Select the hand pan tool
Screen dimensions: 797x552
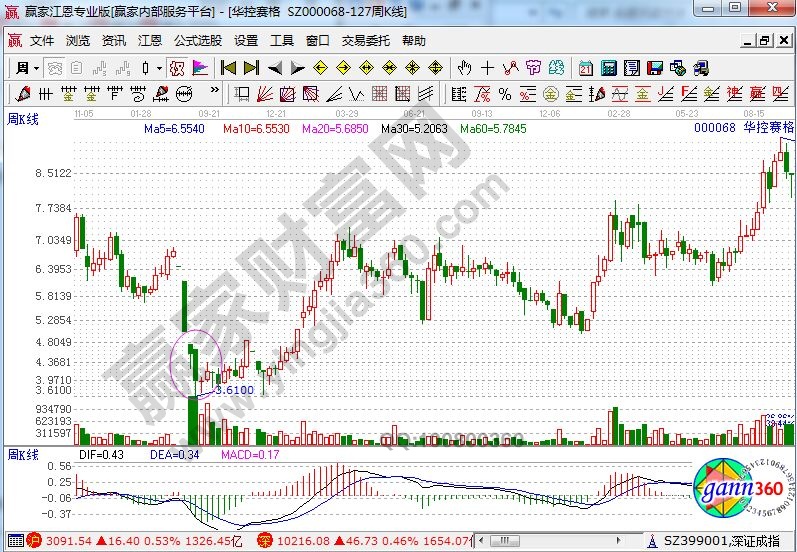tap(464, 68)
